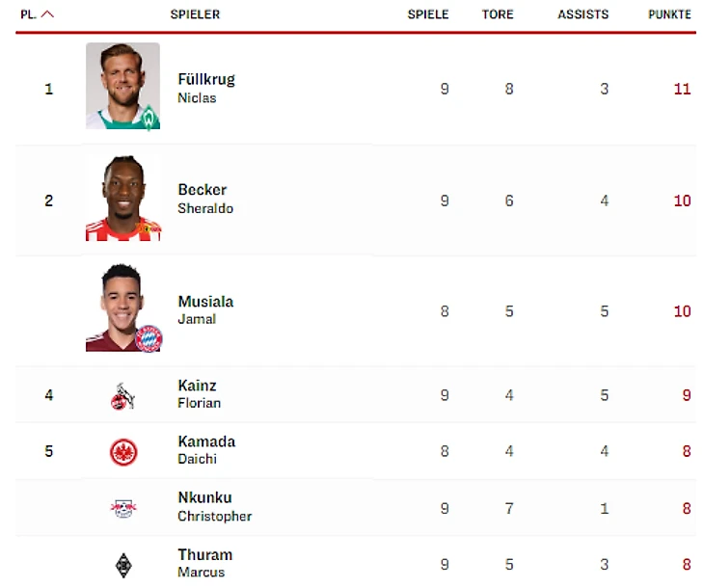Open Füllkrug player name link
The image size is (704, 588).
coord(206,79)
